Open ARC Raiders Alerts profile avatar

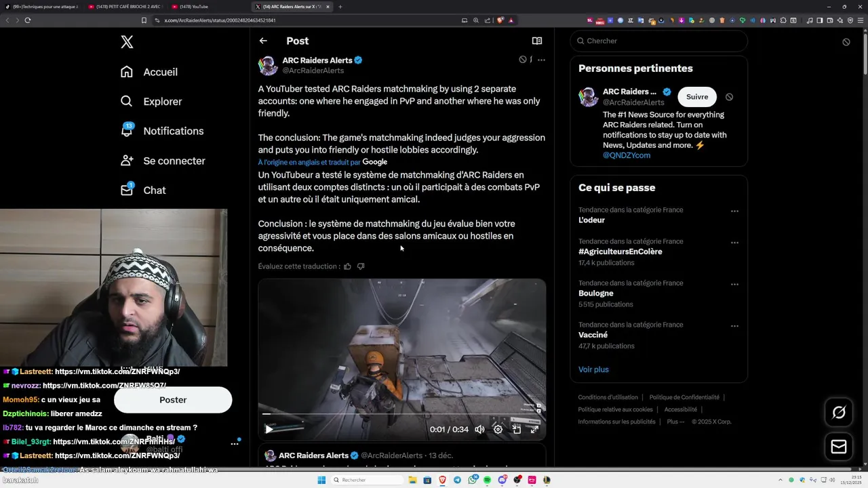(x=268, y=66)
